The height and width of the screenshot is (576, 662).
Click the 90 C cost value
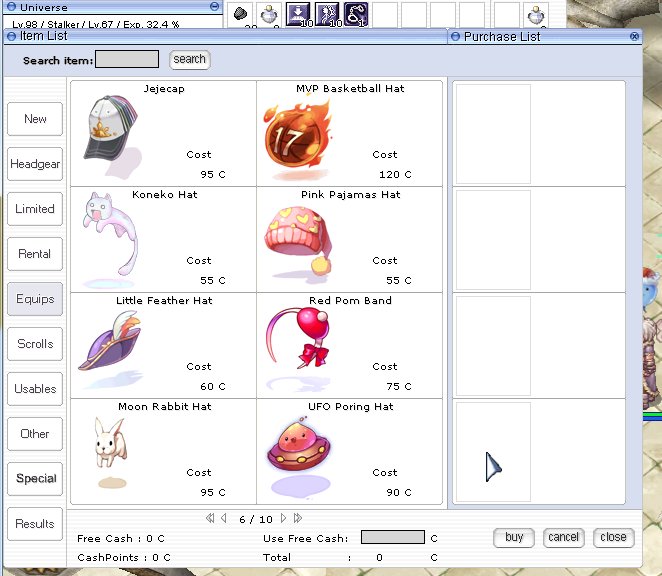pyautogui.click(x=399, y=492)
